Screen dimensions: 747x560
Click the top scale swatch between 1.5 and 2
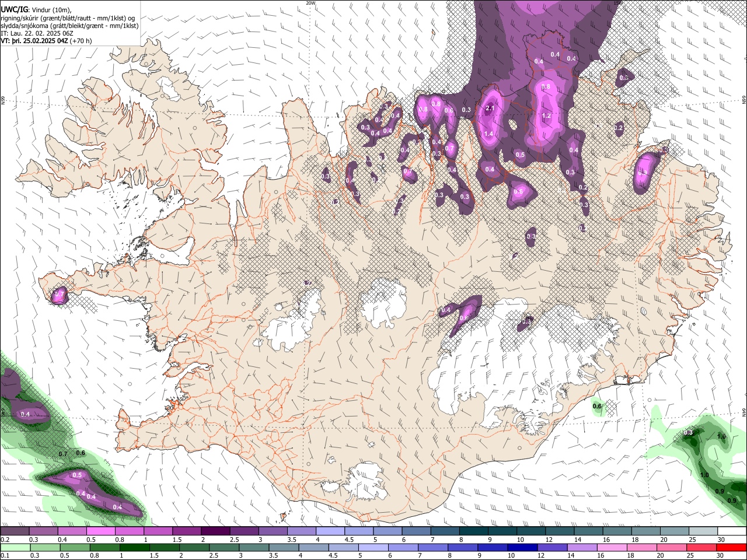(187, 531)
